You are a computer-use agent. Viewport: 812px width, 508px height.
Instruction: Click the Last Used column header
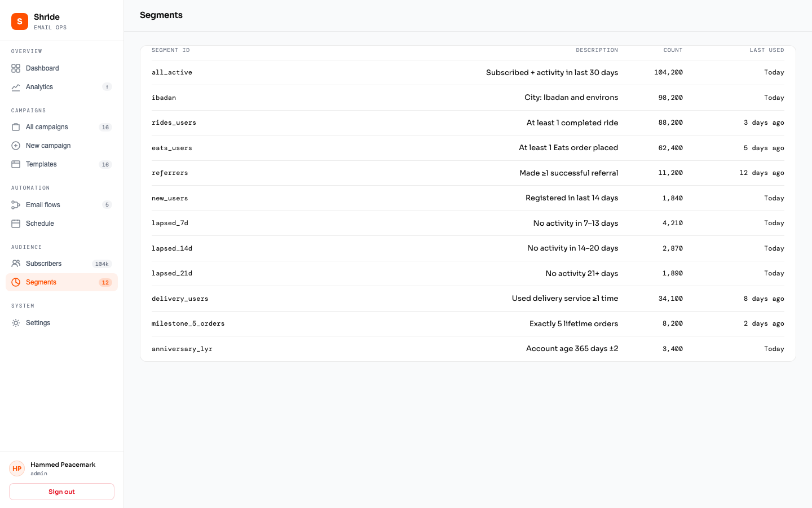coord(766,50)
